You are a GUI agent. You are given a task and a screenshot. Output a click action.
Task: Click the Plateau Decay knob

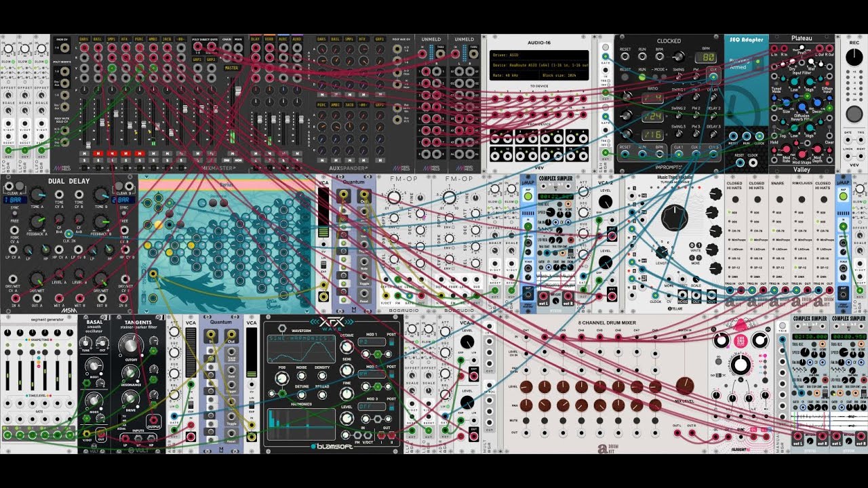point(818,102)
